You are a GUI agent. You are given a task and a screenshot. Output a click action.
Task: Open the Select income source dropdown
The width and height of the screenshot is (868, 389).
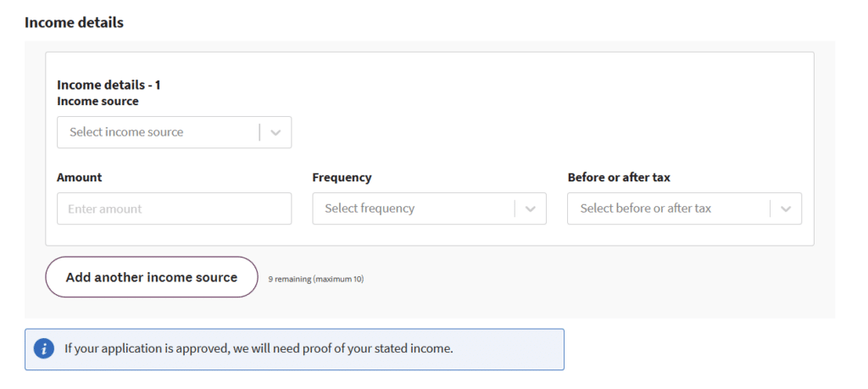pos(174,132)
